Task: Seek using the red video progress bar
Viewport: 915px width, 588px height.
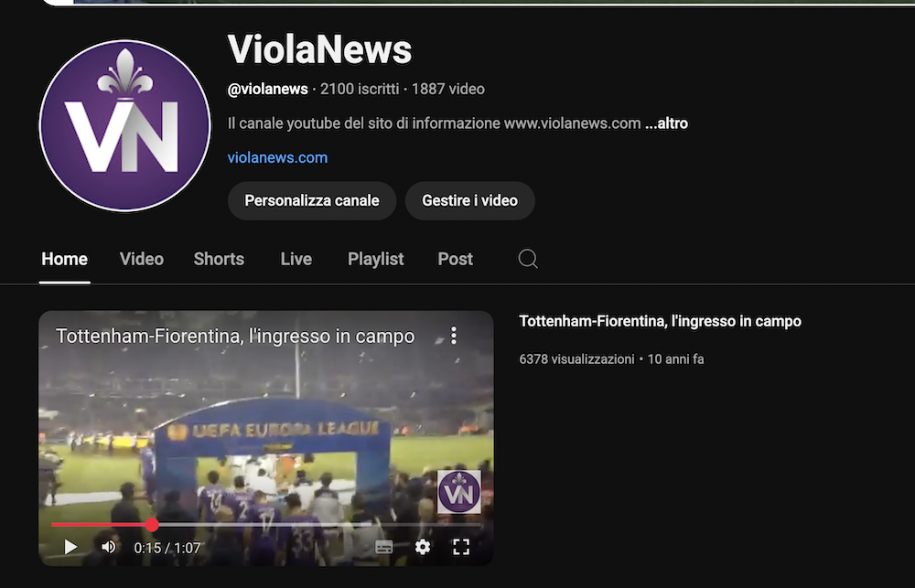Action: [x=266, y=524]
